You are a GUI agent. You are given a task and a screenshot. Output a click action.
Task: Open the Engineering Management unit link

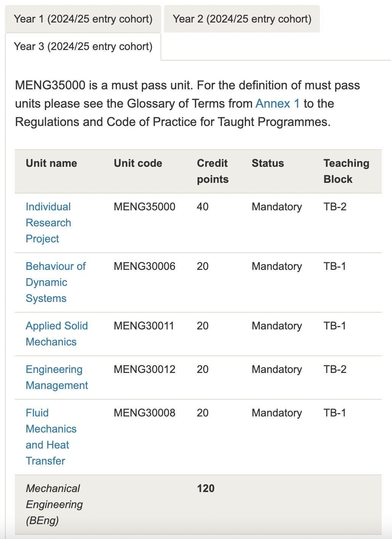pos(57,377)
